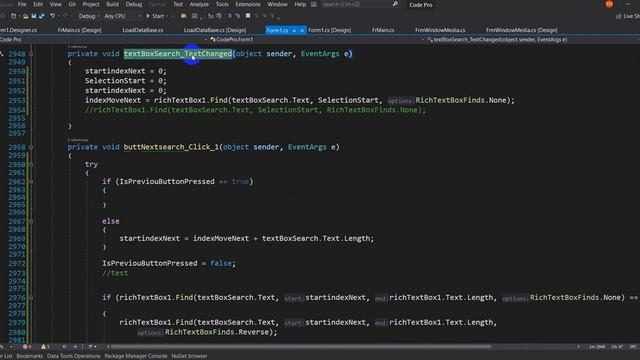Collapse the else block outline at line 2967
This screenshot has height=360, width=640.
coord(31,221)
